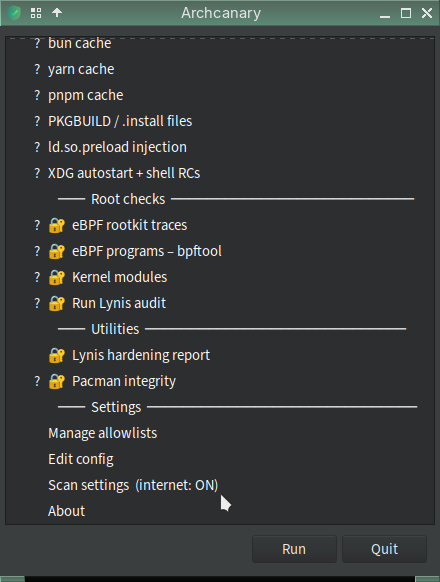Toggle status mark beside ld.so.preload injection
This screenshot has height=582, width=440.
(37, 147)
